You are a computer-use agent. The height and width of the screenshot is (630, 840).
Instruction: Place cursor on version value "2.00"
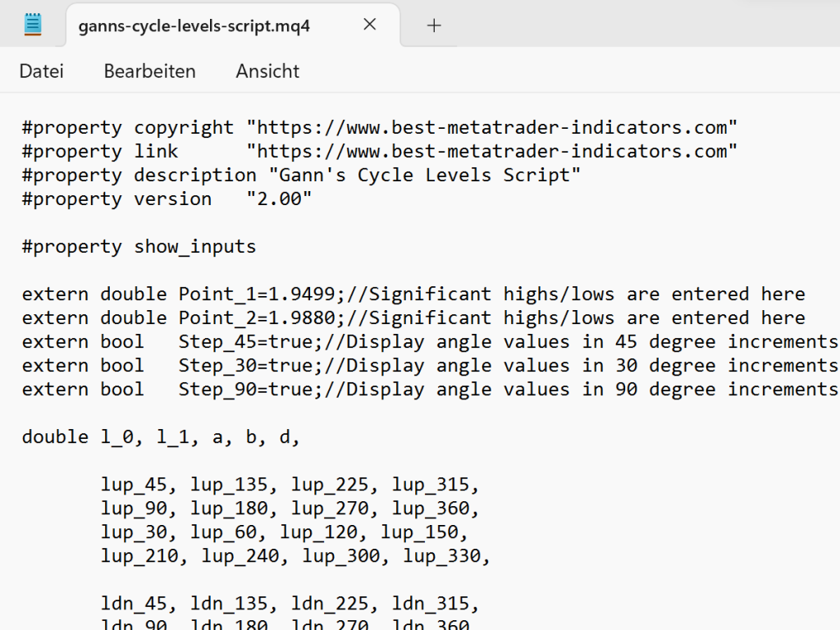click(x=279, y=199)
